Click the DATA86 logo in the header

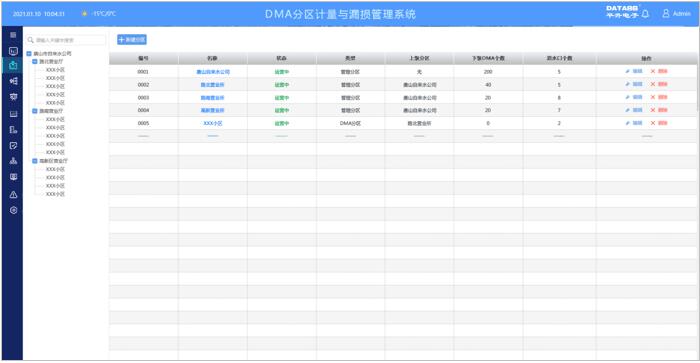click(622, 12)
